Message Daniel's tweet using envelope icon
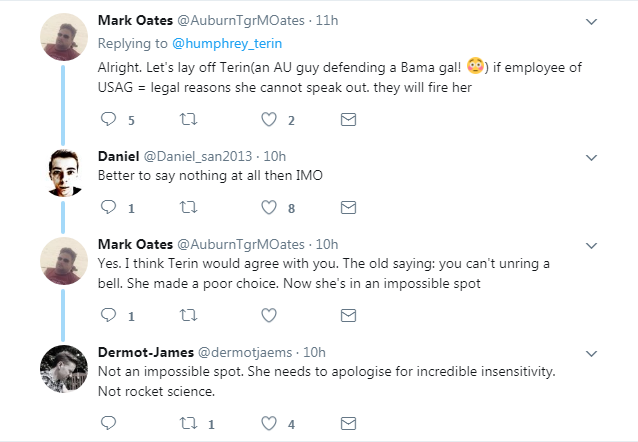This screenshot has height=442, width=638. [348, 208]
